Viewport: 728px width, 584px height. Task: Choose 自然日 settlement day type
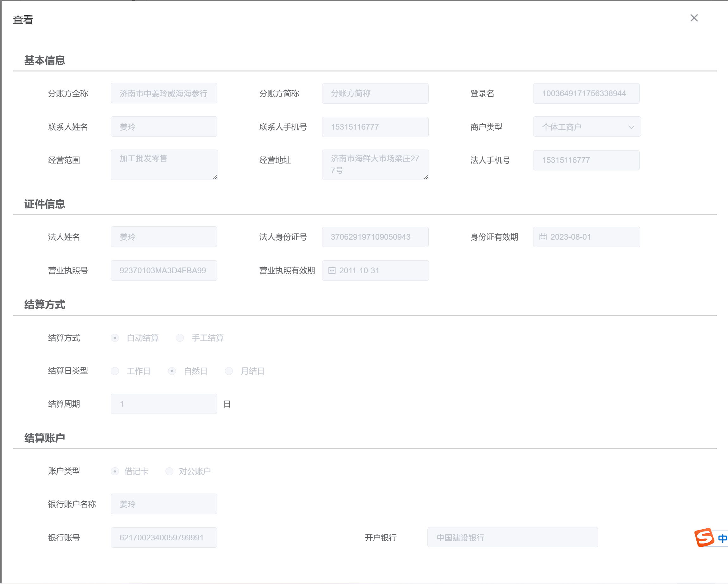tap(172, 371)
